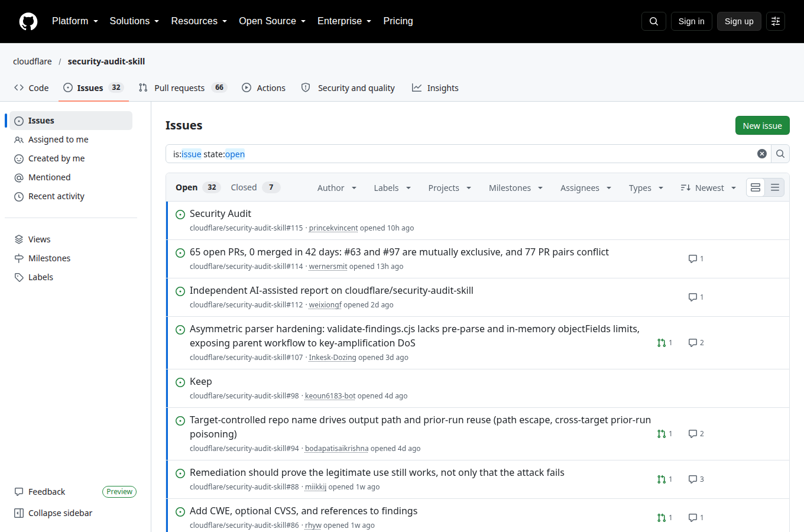Show the 7 Closed issues

point(255,187)
